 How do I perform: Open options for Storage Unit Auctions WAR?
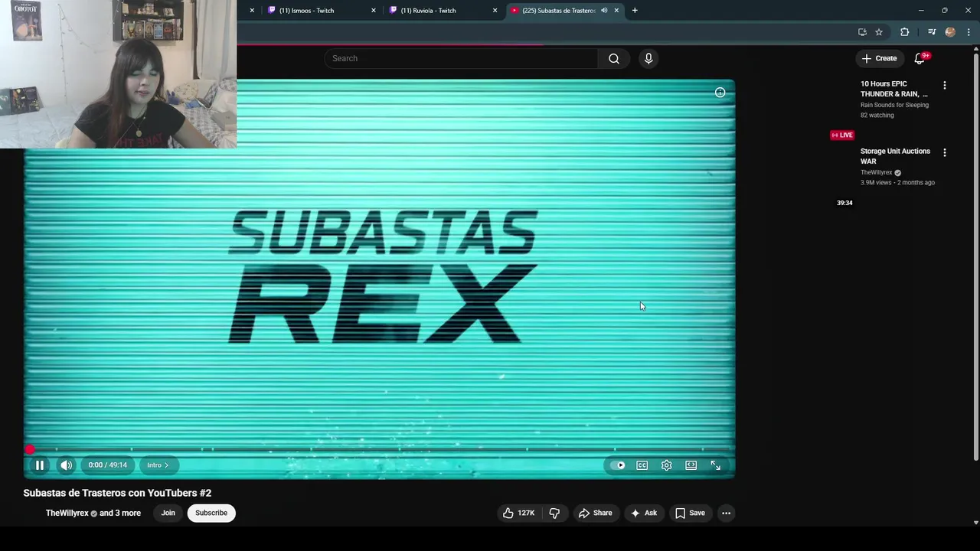(945, 153)
